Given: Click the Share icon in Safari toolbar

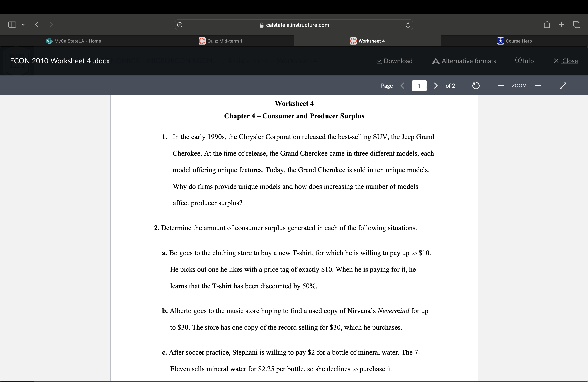Looking at the screenshot, I should 547,24.
